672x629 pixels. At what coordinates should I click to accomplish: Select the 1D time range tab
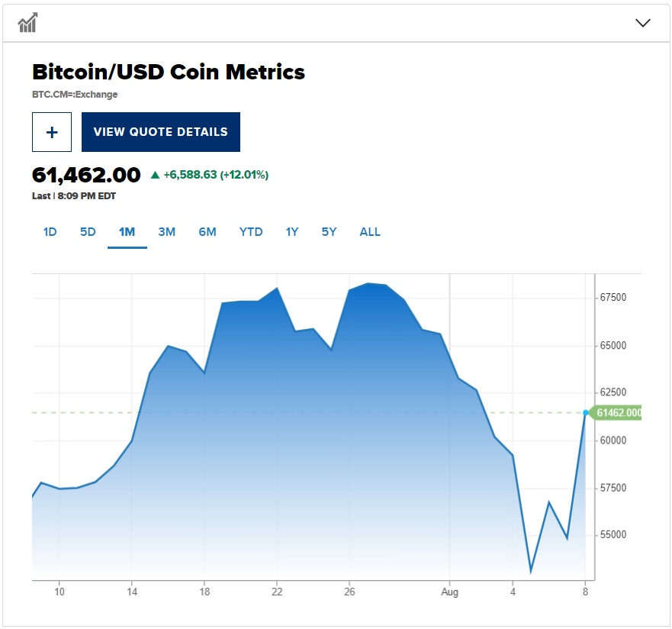point(50,232)
